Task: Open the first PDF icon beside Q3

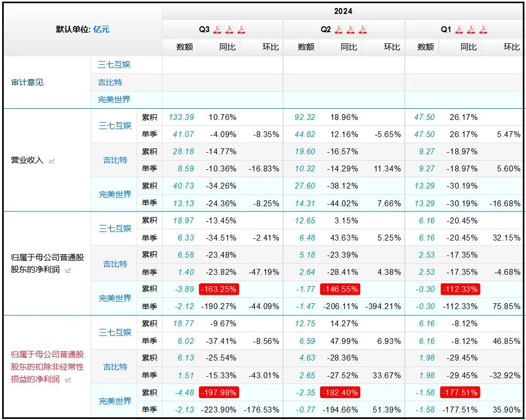Action: point(217,29)
